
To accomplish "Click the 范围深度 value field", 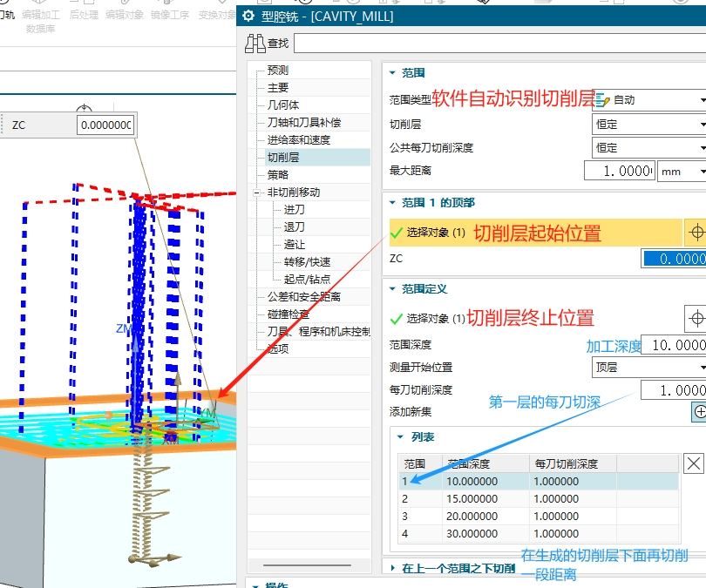I will [x=674, y=345].
